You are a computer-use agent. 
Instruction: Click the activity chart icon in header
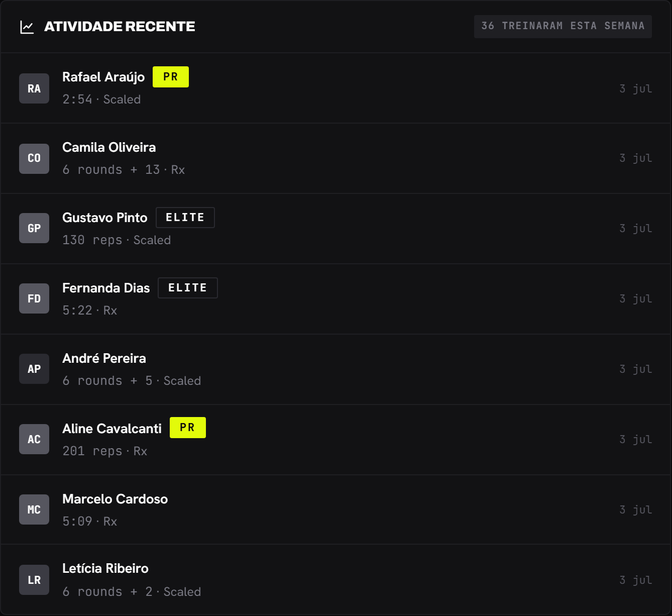pos(27,27)
